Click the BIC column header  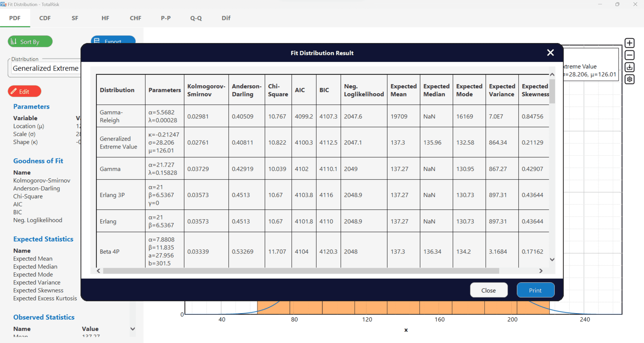point(328,90)
